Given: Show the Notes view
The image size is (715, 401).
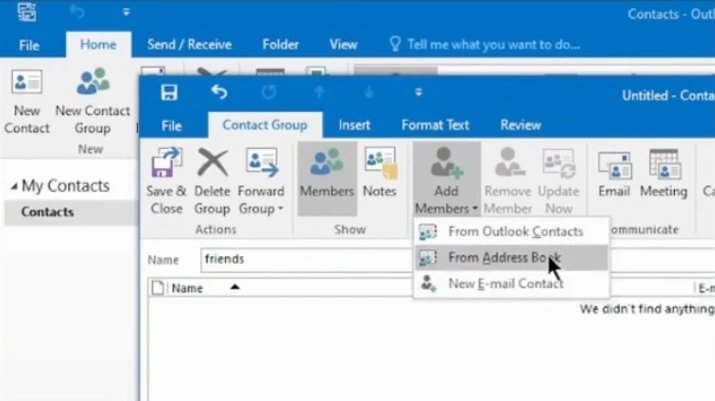Looking at the screenshot, I should coord(379,173).
